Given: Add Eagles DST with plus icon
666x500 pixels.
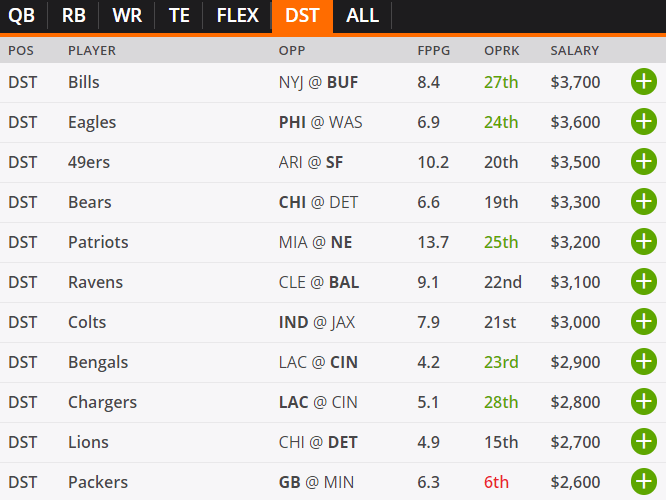Looking at the screenshot, I should pos(643,122).
